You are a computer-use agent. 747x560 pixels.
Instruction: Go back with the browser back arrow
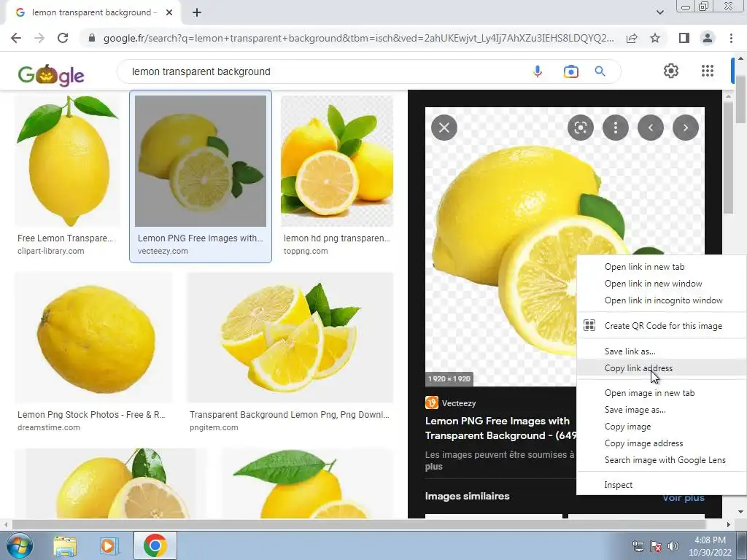16,38
